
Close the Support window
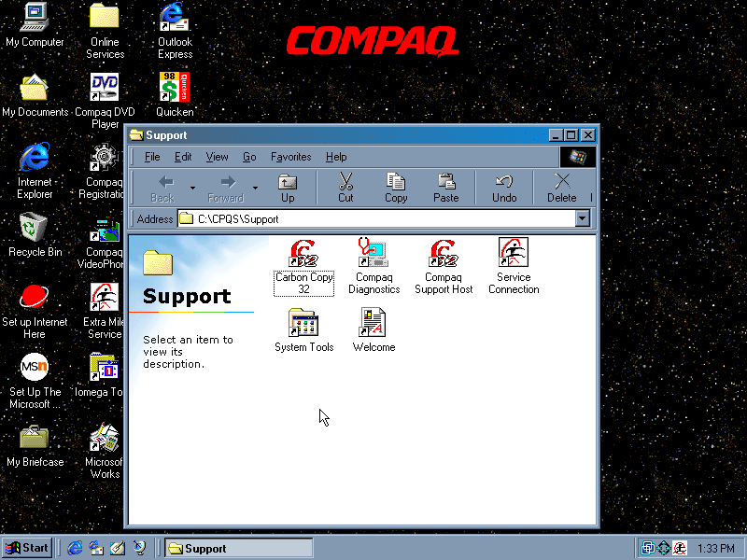588,135
